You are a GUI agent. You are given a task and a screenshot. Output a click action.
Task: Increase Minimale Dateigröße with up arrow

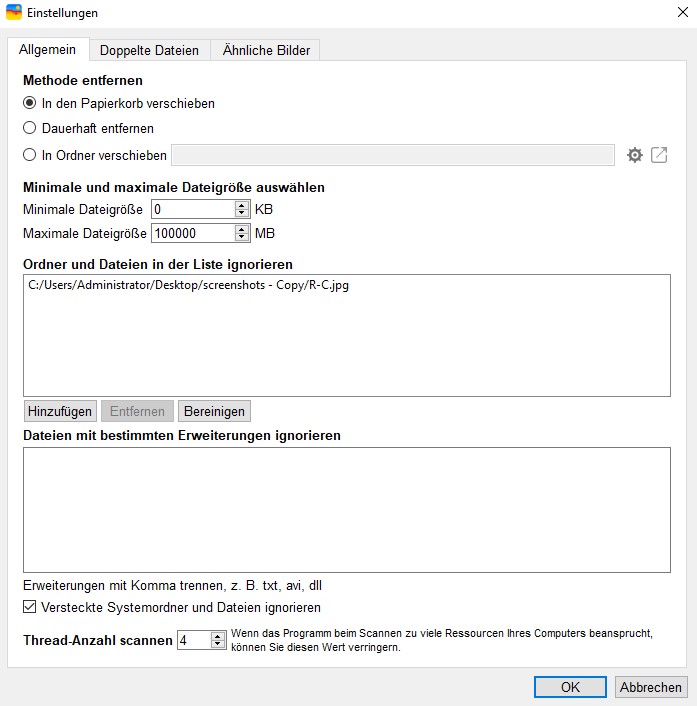click(242, 205)
